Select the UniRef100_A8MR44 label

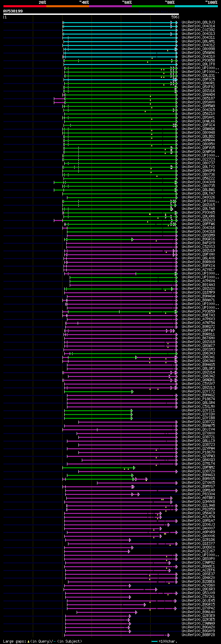(198, 140)
